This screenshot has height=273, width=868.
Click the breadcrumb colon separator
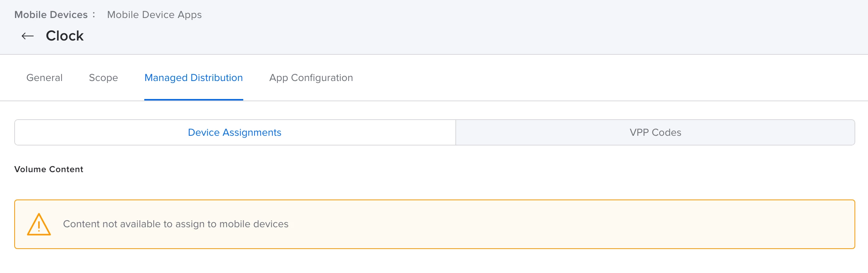pyautogui.click(x=94, y=15)
